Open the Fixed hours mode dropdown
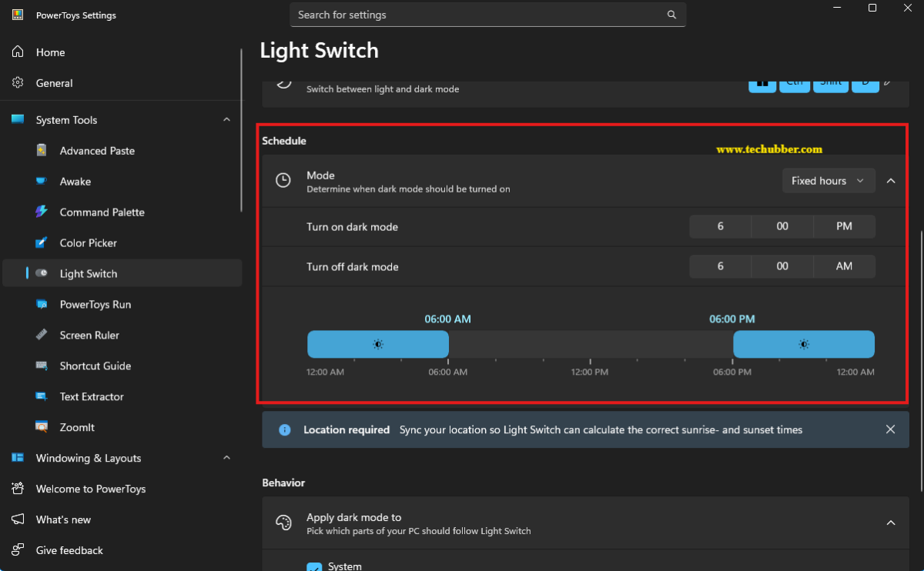 pos(829,181)
